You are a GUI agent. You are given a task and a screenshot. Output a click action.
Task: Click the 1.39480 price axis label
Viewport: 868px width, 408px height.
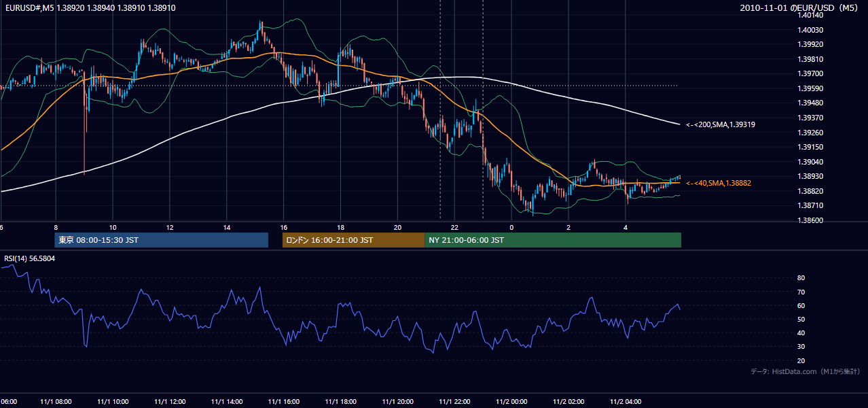click(x=812, y=103)
